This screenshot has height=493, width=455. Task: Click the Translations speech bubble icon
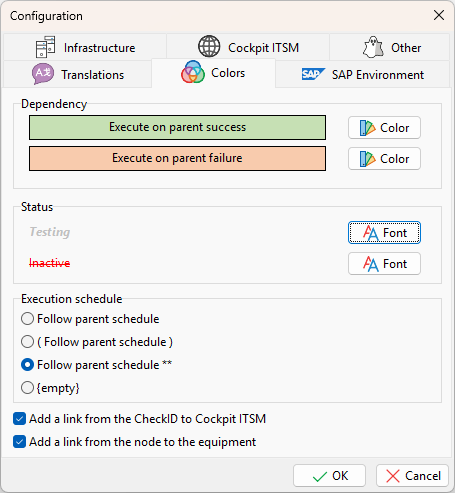tap(43, 74)
